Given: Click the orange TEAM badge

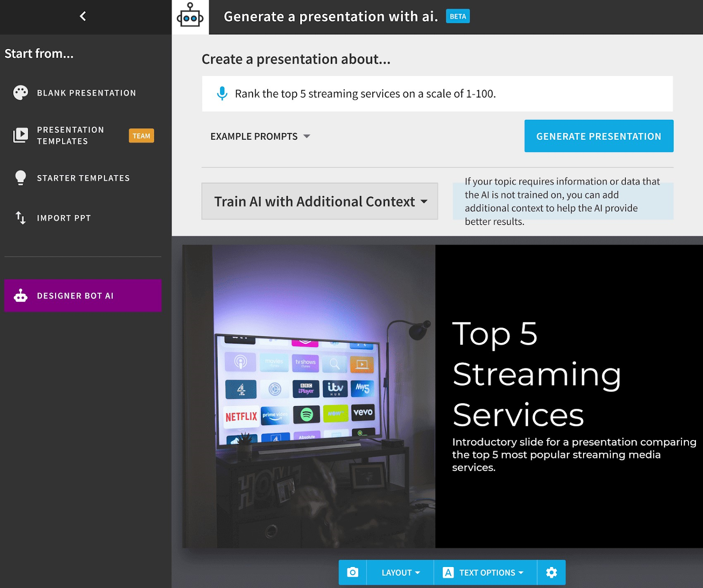Looking at the screenshot, I should pyautogui.click(x=141, y=136).
